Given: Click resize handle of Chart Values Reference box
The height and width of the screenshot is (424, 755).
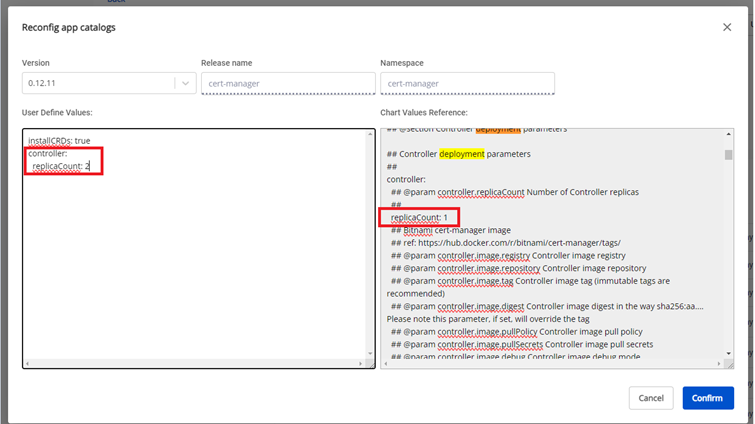Looking at the screenshot, I should [729, 364].
